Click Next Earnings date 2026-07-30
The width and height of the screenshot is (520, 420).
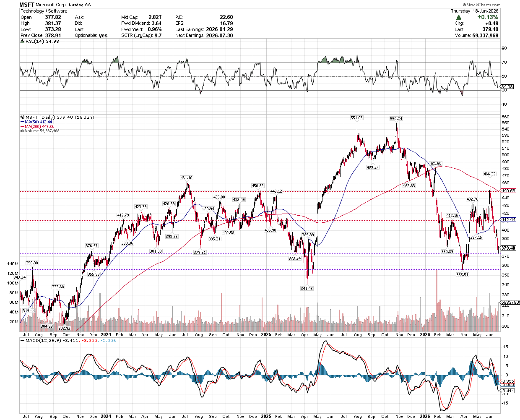pyautogui.click(x=219, y=35)
